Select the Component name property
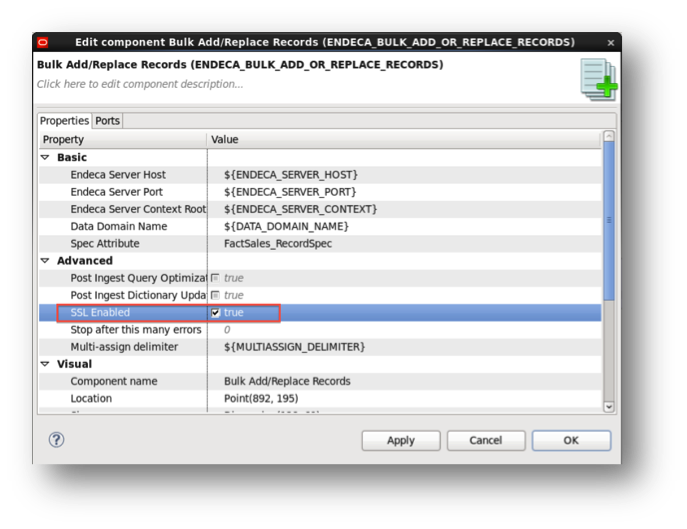The height and width of the screenshot is (529, 687). [113, 381]
